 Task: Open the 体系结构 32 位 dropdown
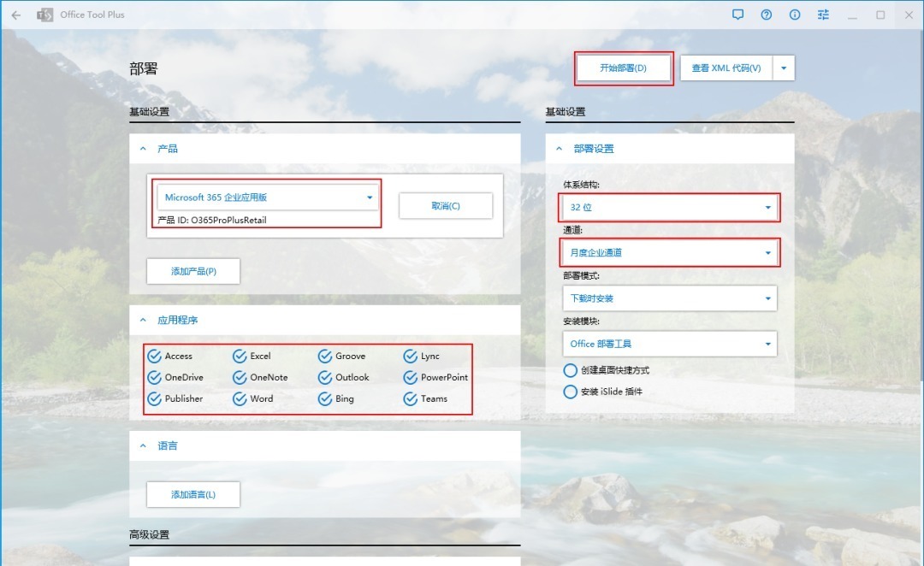pos(669,207)
